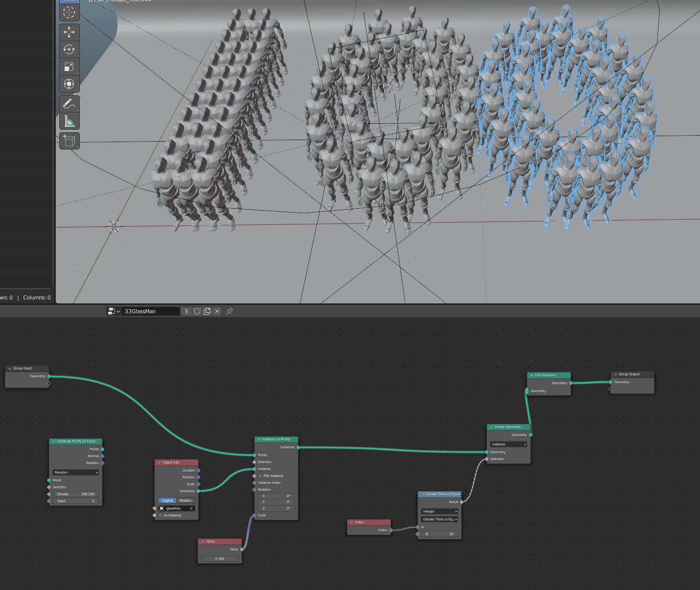Click the Seed value field
700x590 pixels.
76,501
